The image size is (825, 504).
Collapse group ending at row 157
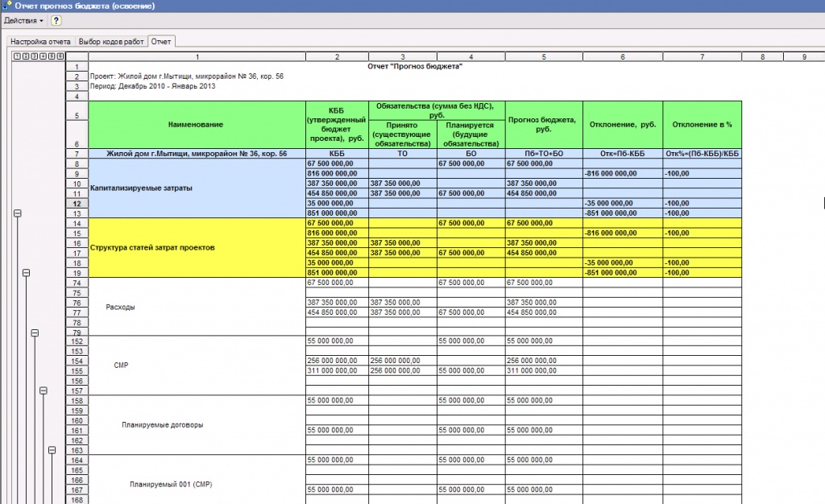click(x=44, y=390)
